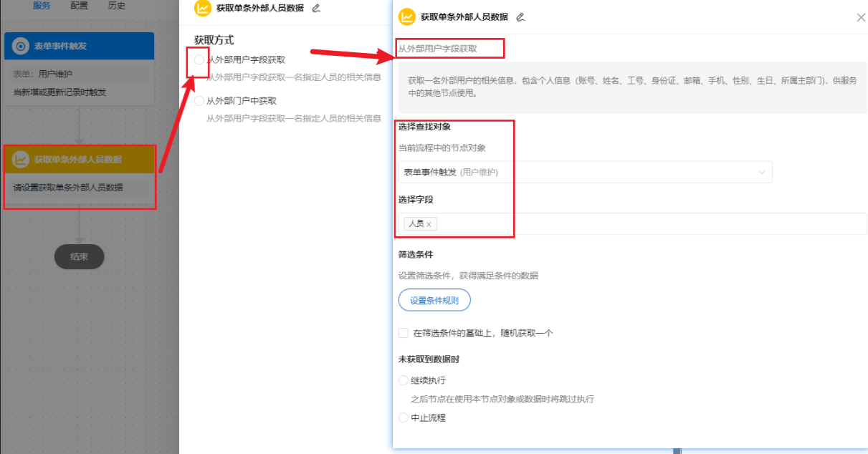Select the 服务 tab
The height and width of the screenshot is (454, 868).
(41, 5)
